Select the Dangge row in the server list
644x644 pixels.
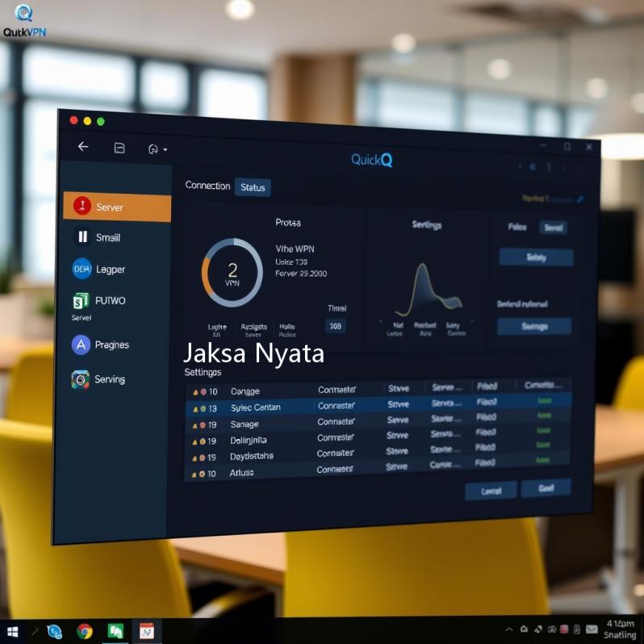378,389
